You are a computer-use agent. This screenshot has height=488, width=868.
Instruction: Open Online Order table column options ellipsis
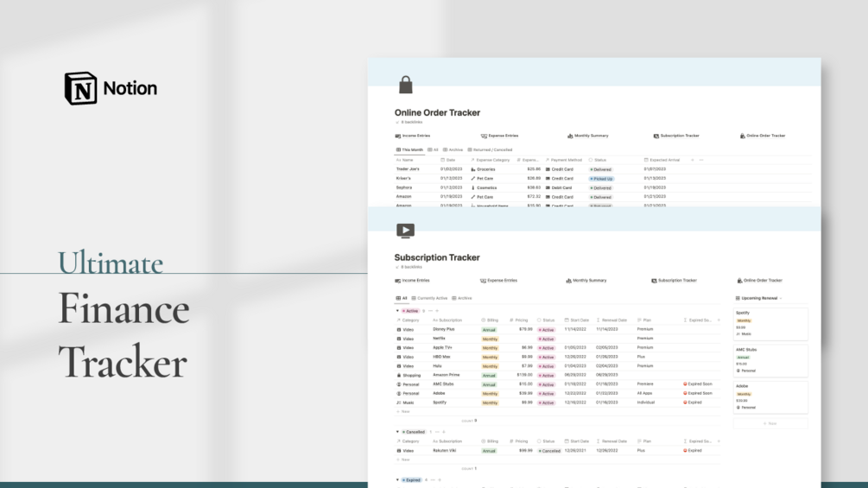click(x=701, y=160)
